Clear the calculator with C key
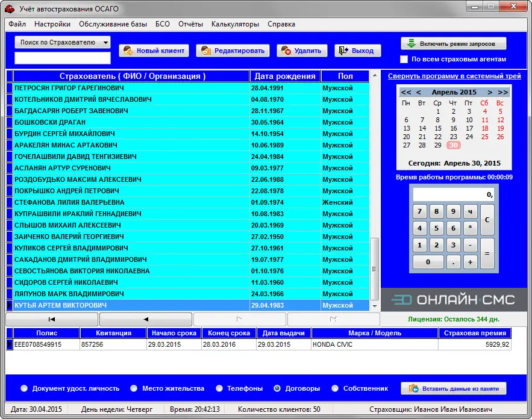The image size is (532, 419). [487, 220]
